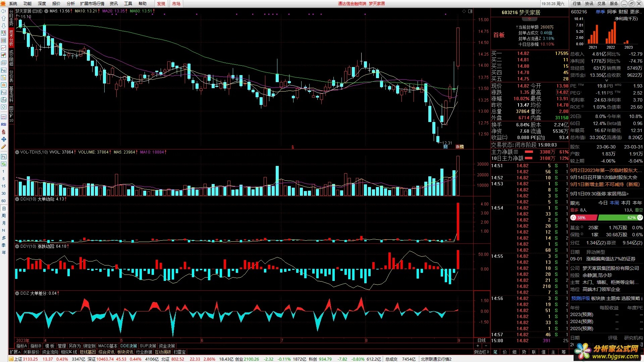Toggle the DDZ indicator circle button
644x362 pixels.
click(17, 293)
